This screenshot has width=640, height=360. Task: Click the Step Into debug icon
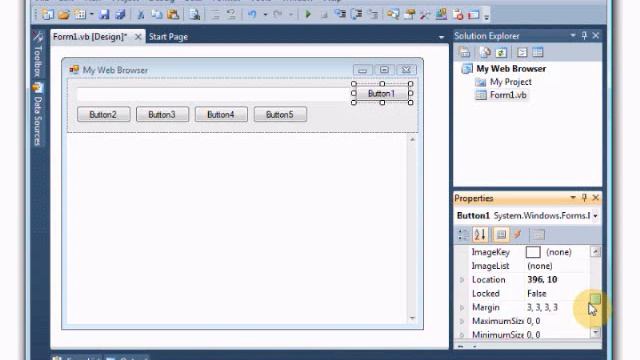[x=340, y=15]
